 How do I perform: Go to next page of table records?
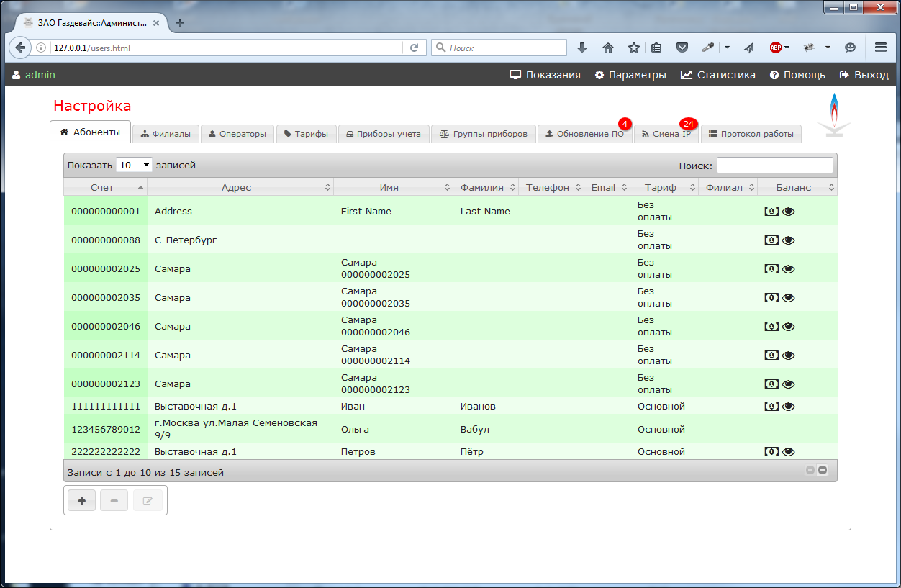tap(823, 471)
